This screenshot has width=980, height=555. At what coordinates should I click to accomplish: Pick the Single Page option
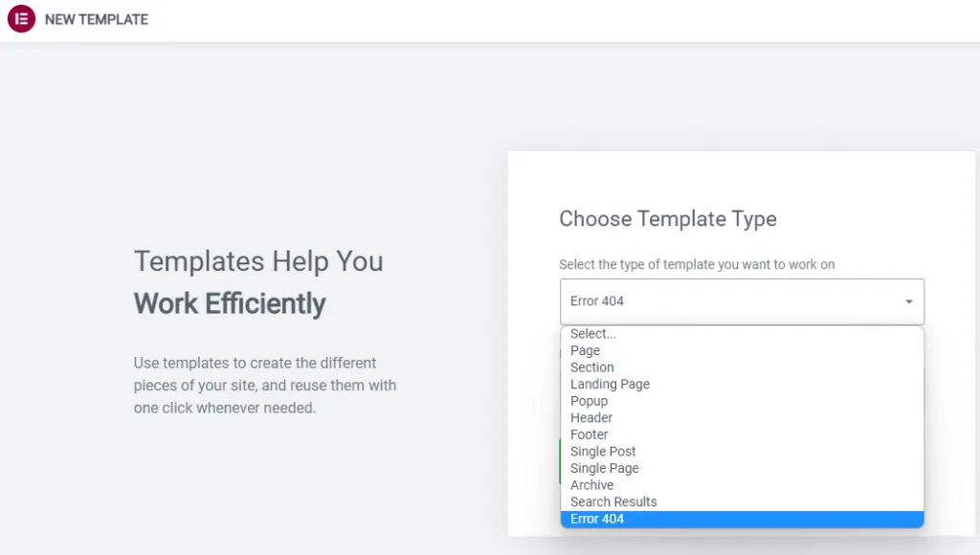[x=605, y=468]
